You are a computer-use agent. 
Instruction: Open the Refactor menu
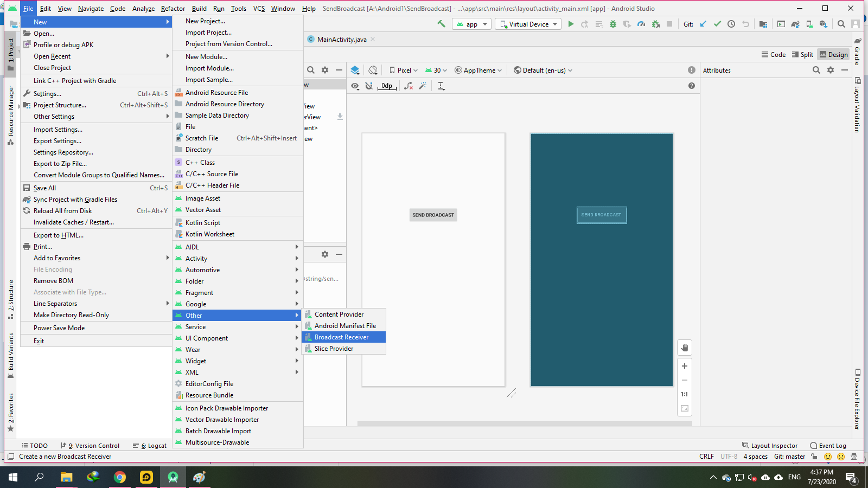[173, 8]
